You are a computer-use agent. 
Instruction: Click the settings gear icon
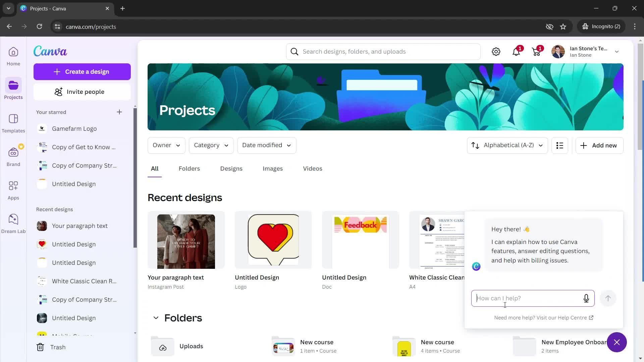[497, 52]
